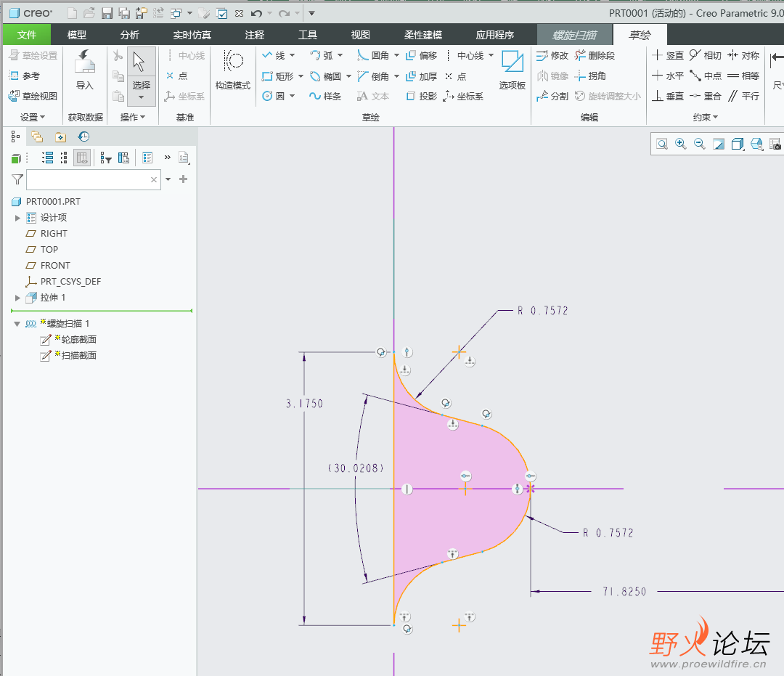Click the Undo arrow icon
Screen dimensions: 784x676
[x=256, y=14]
